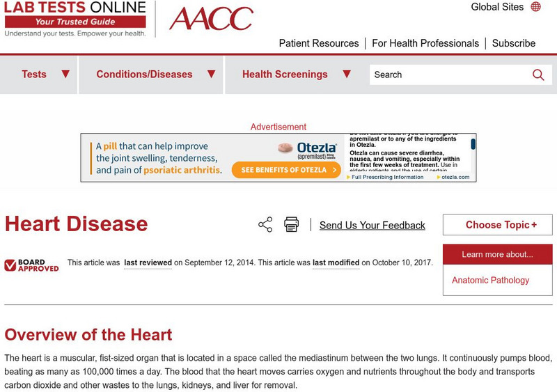The width and height of the screenshot is (557, 392).
Task: Click the ad text scrollbar
Action: point(473,145)
